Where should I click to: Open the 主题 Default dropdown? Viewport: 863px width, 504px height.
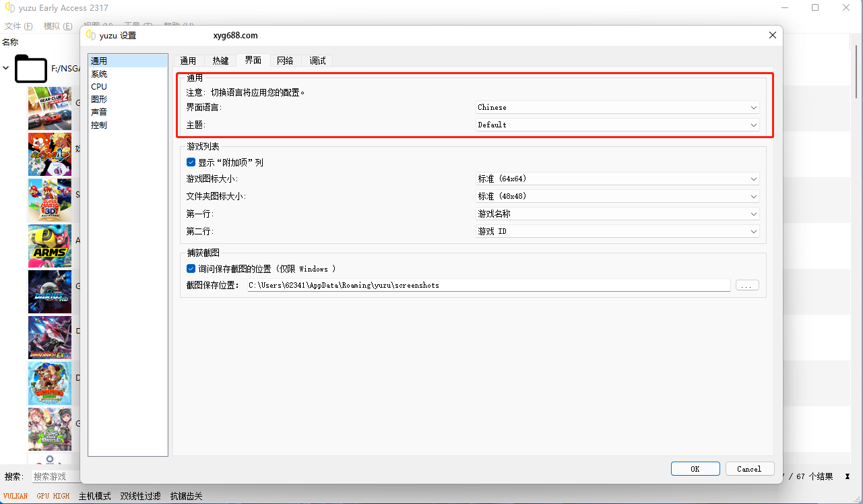pyautogui.click(x=617, y=125)
